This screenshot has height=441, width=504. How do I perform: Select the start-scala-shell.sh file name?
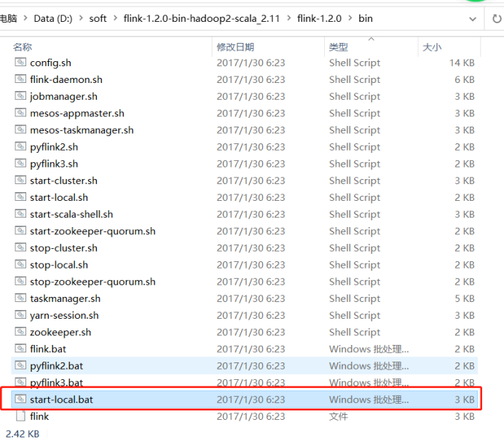click(71, 214)
